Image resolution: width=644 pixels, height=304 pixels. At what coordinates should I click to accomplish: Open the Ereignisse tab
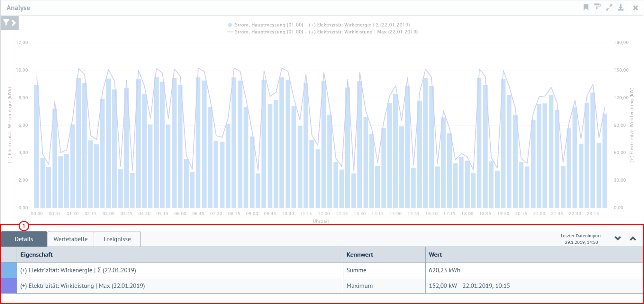tap(117, 239)
